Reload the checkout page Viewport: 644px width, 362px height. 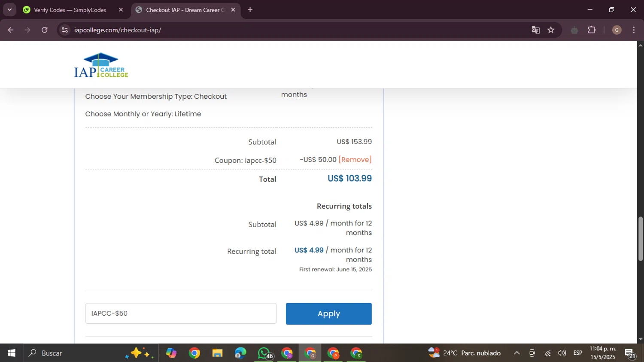pyautogui.click(x=45, y=30)
